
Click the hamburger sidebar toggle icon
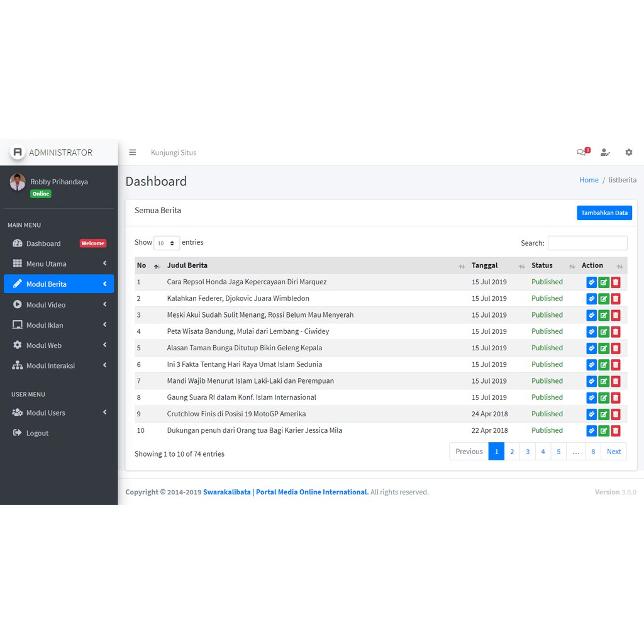[x=132, y=152]
